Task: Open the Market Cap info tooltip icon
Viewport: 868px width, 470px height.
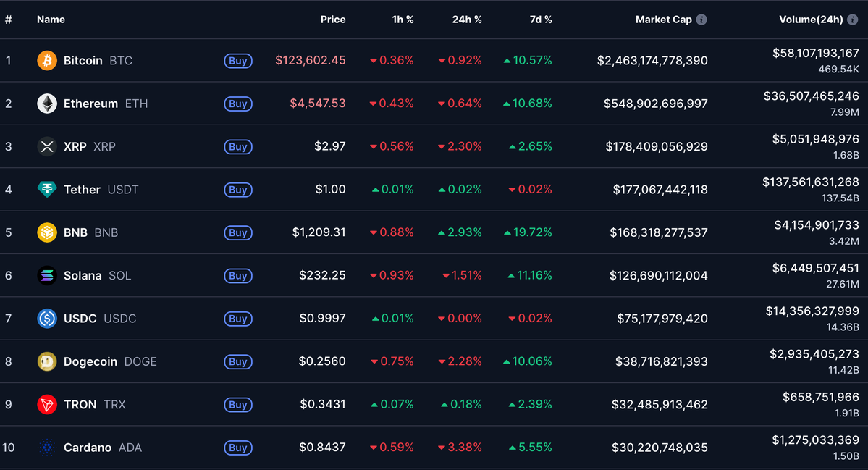Action: pyautogui.click(x=701, y=20)
